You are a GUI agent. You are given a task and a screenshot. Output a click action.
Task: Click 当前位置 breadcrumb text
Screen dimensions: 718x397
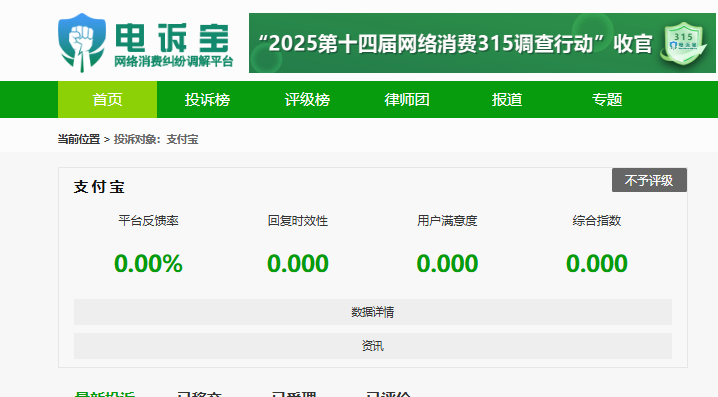79,139
